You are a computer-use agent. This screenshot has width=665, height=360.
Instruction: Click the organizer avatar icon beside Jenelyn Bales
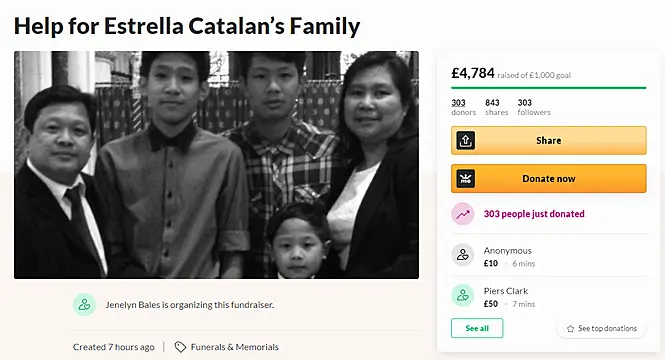[84, 304]
